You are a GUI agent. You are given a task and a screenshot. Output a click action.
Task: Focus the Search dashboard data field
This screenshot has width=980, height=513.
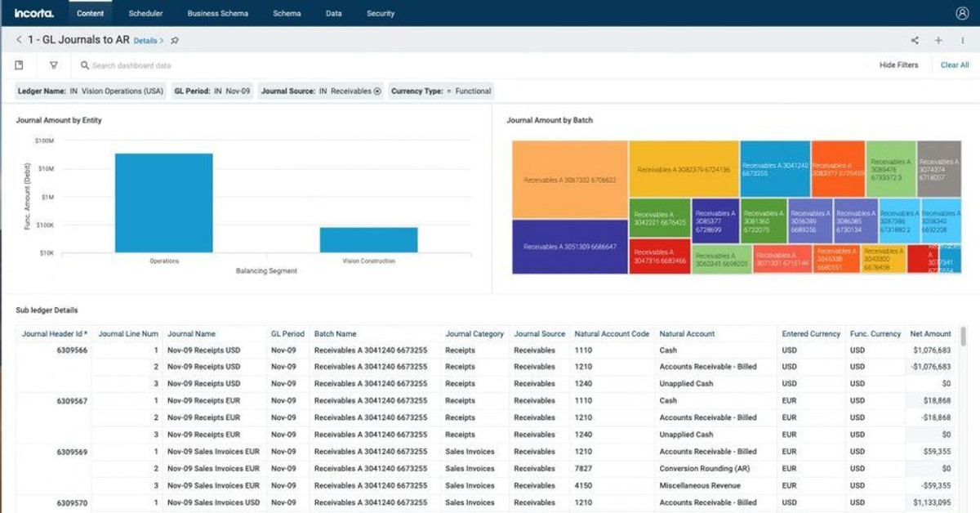click(131, 65)
